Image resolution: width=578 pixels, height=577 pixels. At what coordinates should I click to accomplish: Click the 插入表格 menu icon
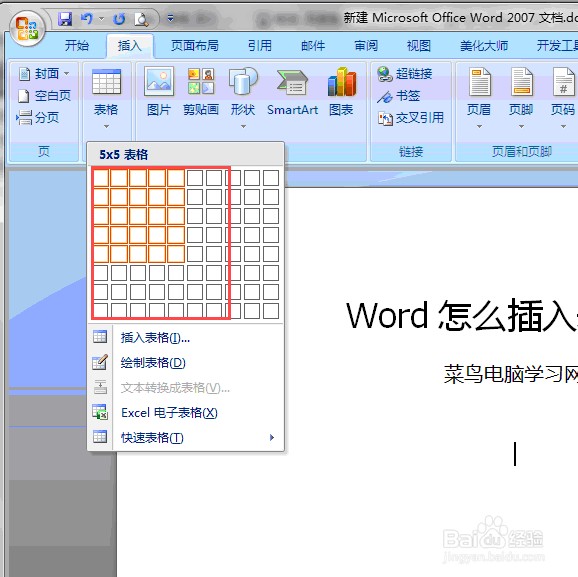point(100,337)
